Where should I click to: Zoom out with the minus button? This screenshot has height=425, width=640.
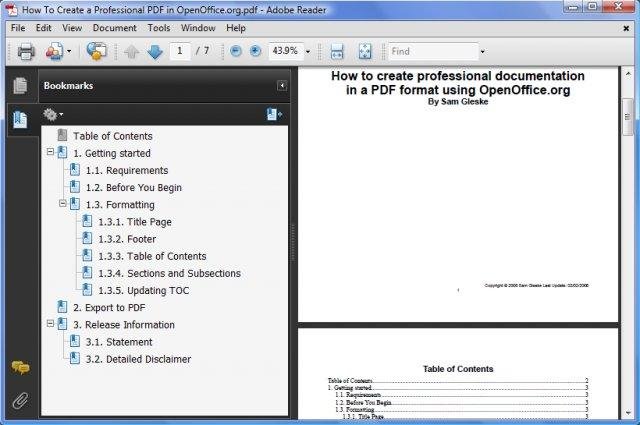coord(236,51)
